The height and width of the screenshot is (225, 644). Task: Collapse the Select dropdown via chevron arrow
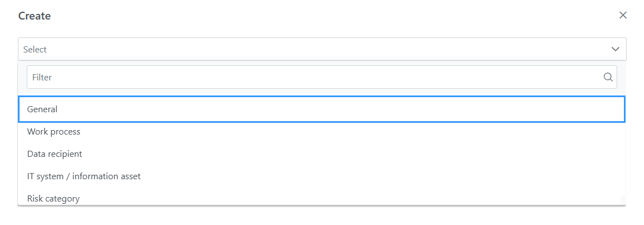click(x=616, y=49)
